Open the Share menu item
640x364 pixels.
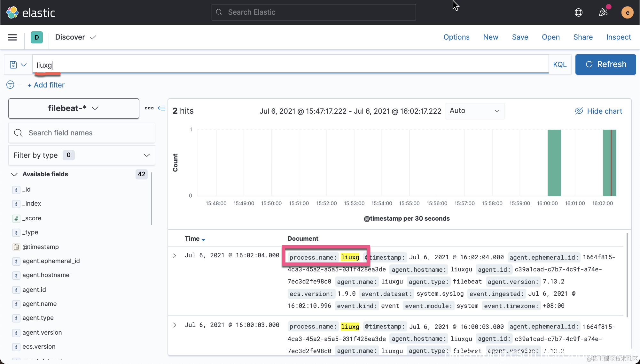pos(583,37)
